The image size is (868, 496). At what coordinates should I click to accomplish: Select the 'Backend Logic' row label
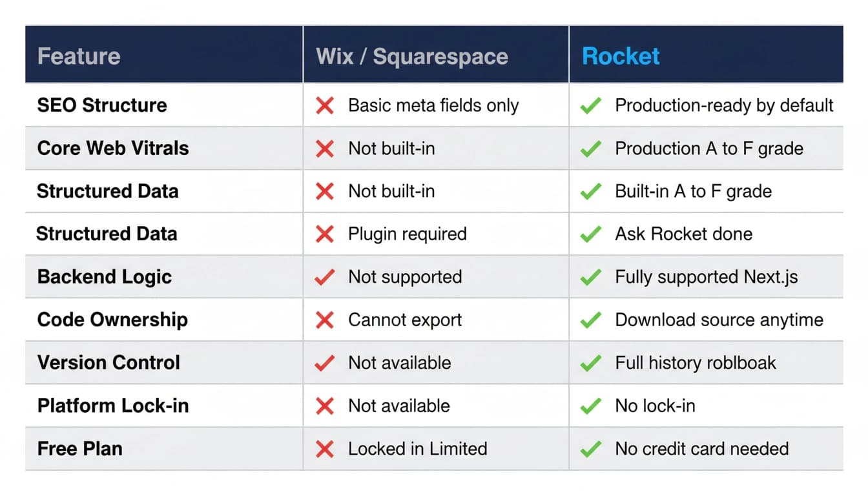(x=105, y=277)
